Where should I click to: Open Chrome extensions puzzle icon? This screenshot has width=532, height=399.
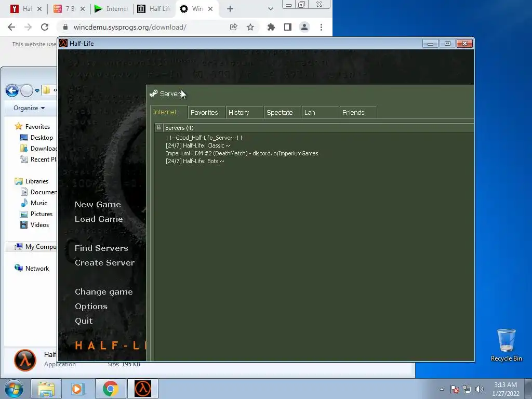click(x=271, y=27)
